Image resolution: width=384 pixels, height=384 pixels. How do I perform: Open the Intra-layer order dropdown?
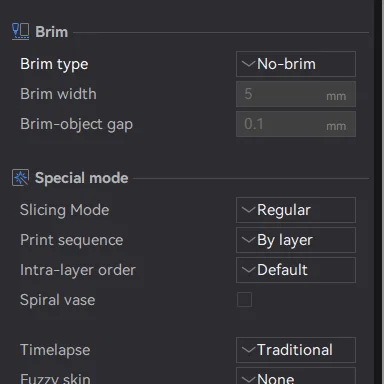pos(296,270)
